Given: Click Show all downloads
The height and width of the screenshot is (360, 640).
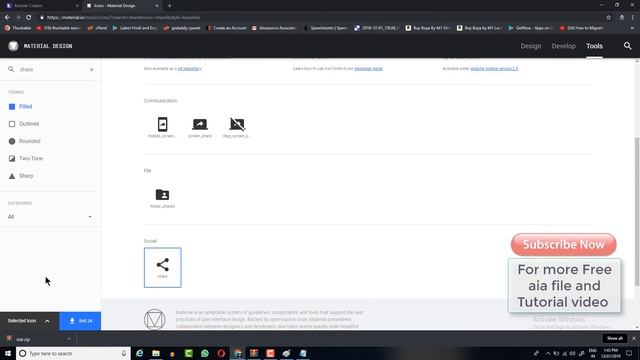Looking at the screenshot, I should pyautogui.click(x=614, y=338).
